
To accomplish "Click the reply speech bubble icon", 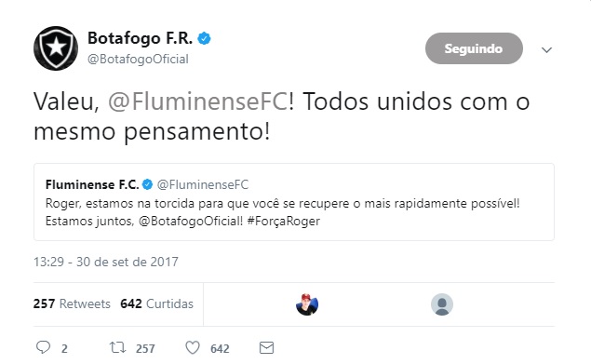I will (x=43, y=347).
